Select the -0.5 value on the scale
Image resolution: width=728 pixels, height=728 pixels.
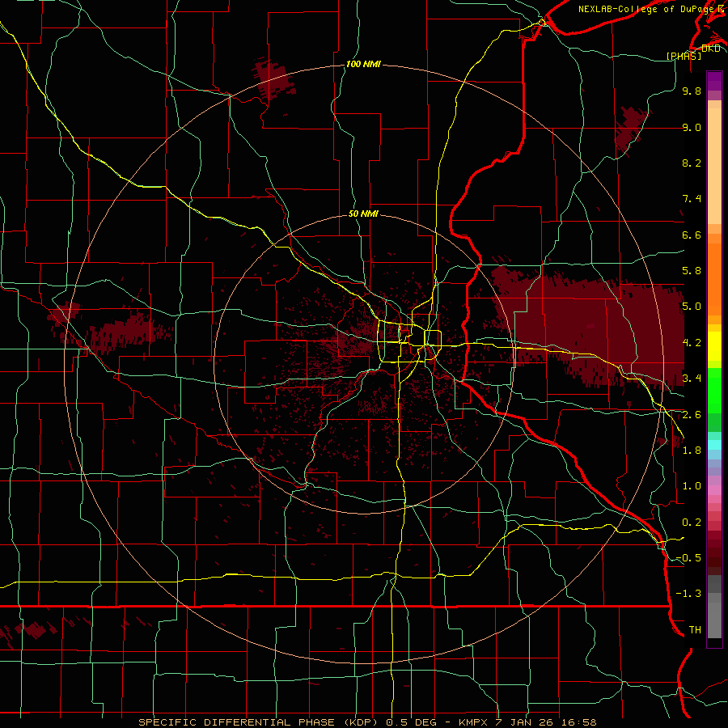(688, 558)
